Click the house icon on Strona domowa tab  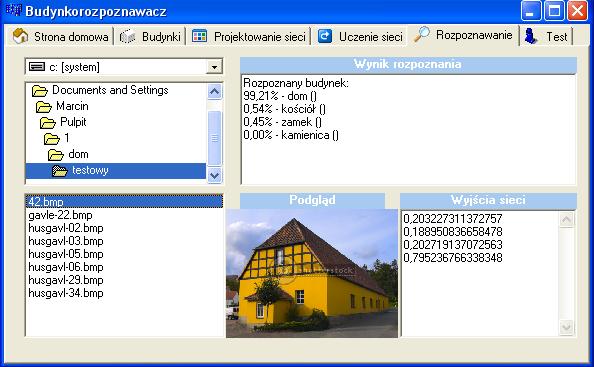pos(20,36)
